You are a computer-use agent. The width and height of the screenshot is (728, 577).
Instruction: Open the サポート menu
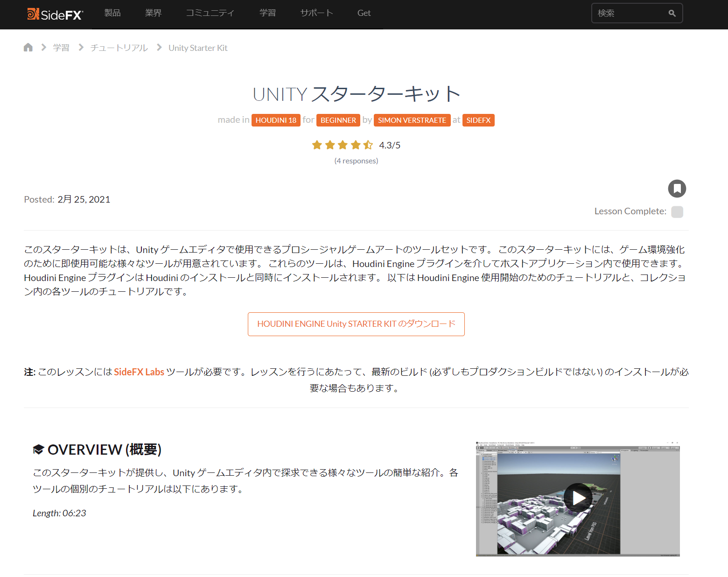click(x=317, y=13)
